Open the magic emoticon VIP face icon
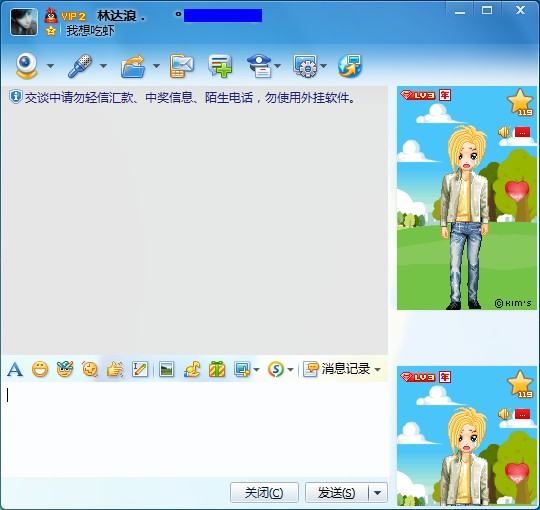 [x=65, y=369]
